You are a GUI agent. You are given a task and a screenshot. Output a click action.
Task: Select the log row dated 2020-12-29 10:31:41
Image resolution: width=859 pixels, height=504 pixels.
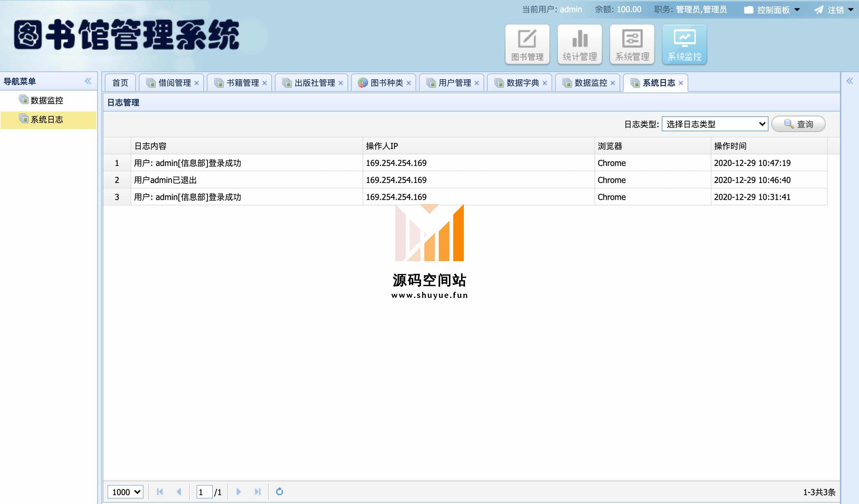tap(465, 197)
